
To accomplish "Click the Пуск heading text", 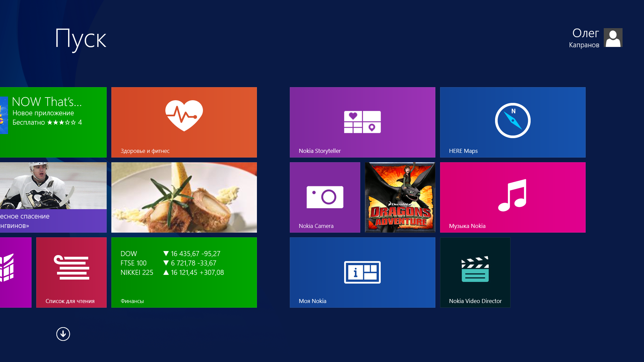I will [x=81, y=40].
